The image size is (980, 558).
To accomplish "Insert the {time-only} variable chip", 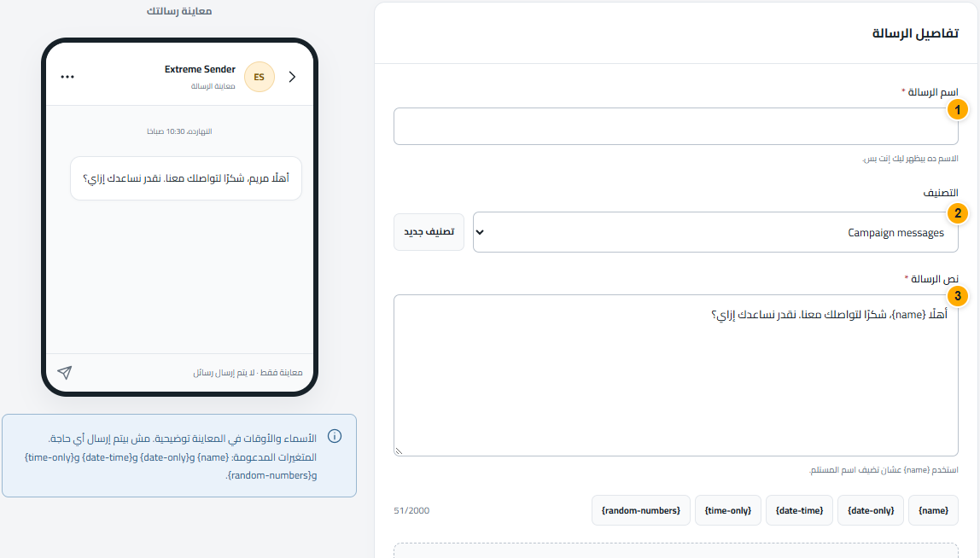I will point(728,510).
